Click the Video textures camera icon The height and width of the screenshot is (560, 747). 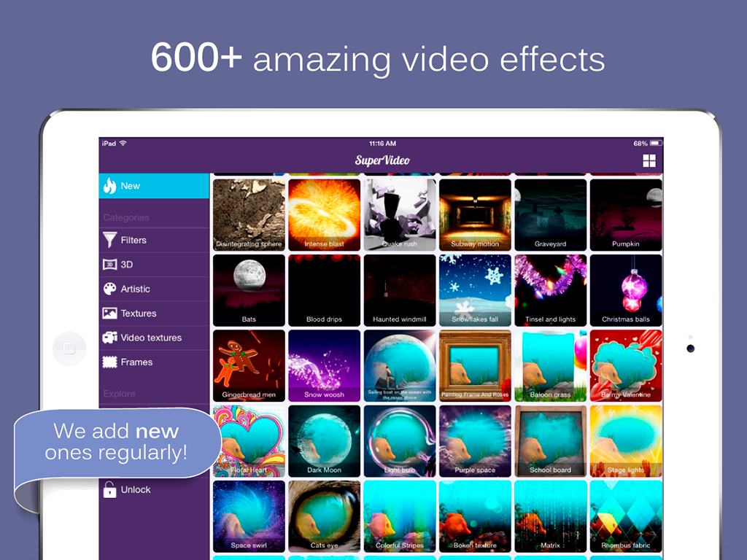click(110, 337)
